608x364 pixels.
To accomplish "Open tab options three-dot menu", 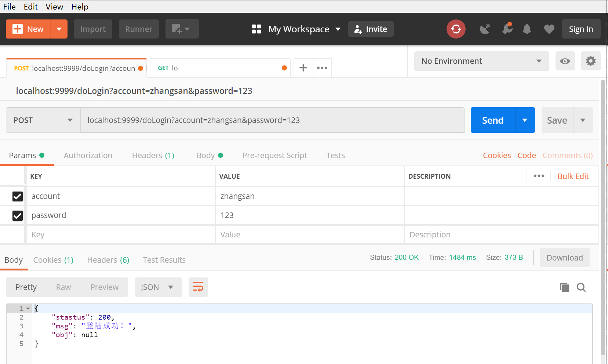I will pyautogui.click(x=322, y=68).
